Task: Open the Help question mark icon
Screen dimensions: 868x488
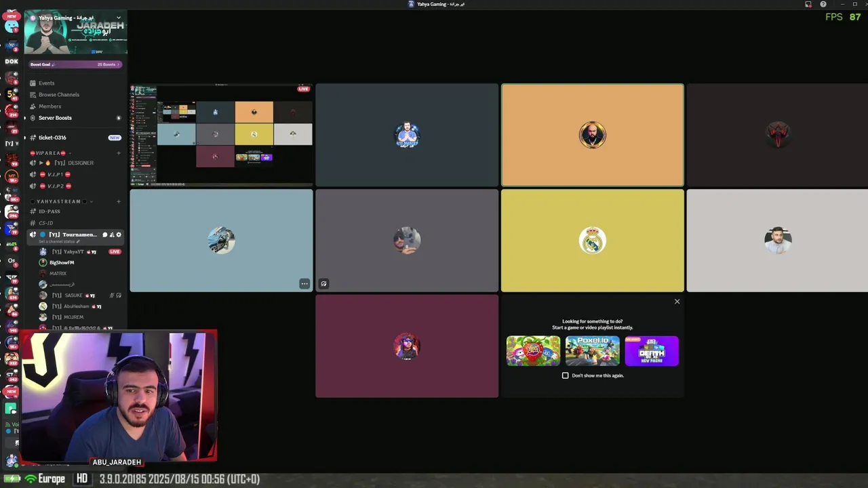Action: [x=823, y=4]
